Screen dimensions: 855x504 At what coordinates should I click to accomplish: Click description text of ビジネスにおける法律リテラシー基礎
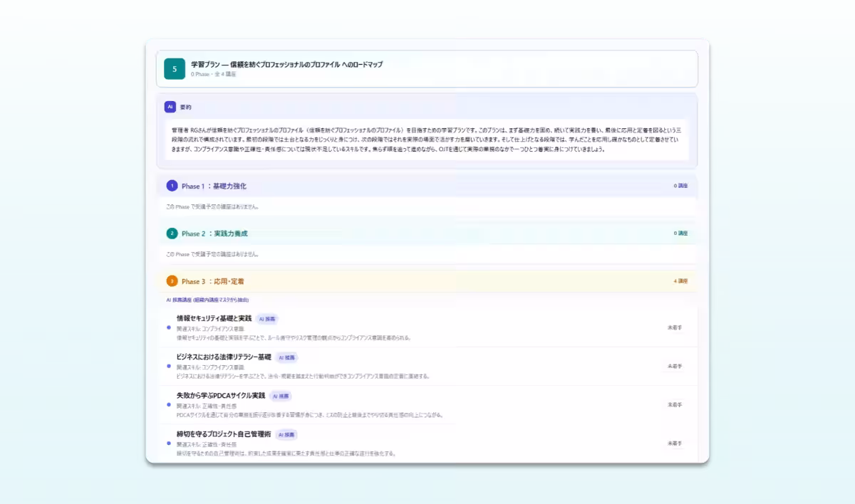coord(303,376)
